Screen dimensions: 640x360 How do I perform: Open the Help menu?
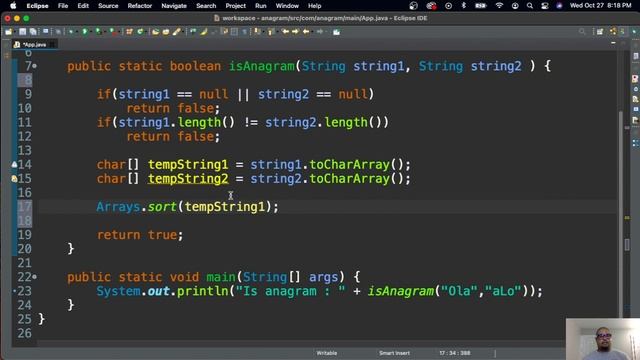tap(314, 6)
